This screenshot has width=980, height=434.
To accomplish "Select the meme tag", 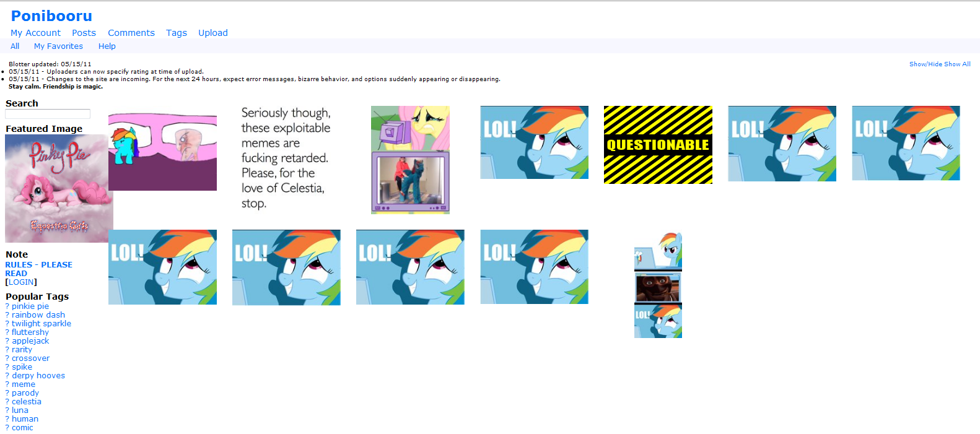I will pyautogui.click(x=24, y=384).
